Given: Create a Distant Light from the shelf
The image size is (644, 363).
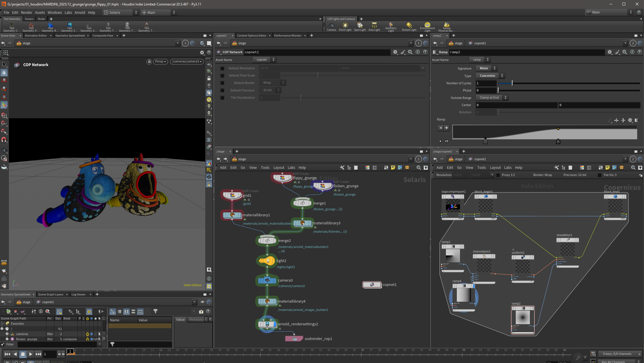Looking at the screenshot, I should pyautogui.click(x=409, y=27).
